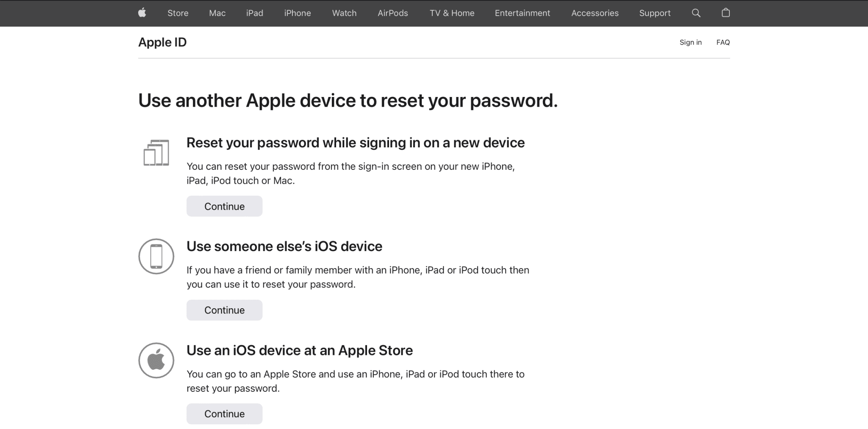Screen dimensions: 868x429
Task: Open the shopping Bag icon
Action: [x=725, y=13]
